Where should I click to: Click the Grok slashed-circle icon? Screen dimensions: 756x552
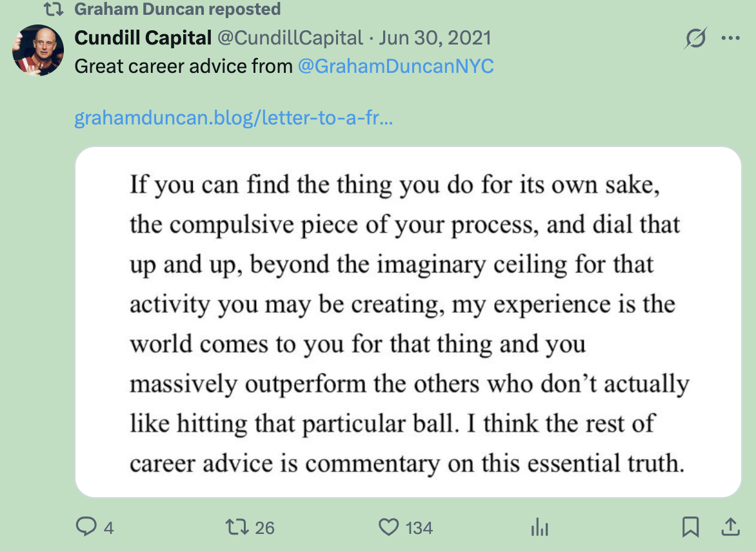point(695,38)
